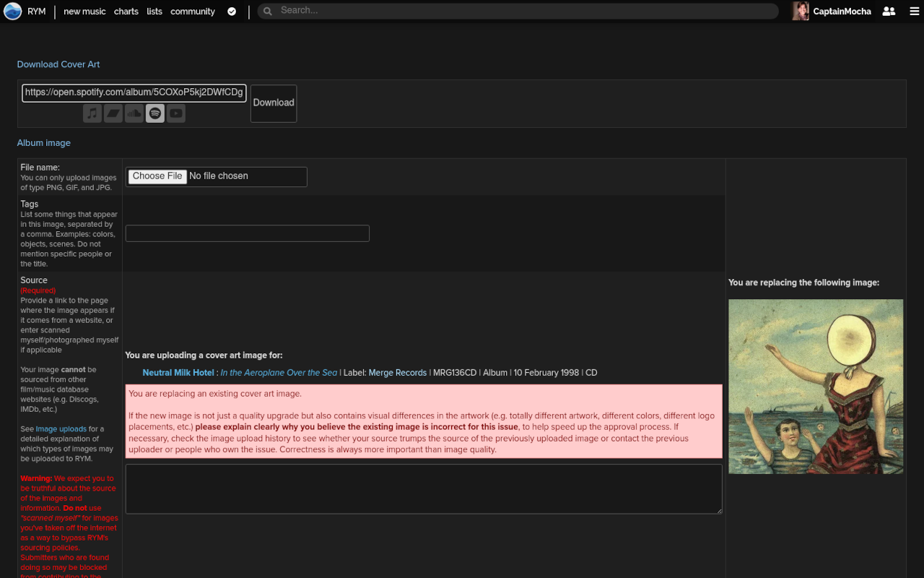
Task: Click the Merge Records label link
Action: pos(397,372)
